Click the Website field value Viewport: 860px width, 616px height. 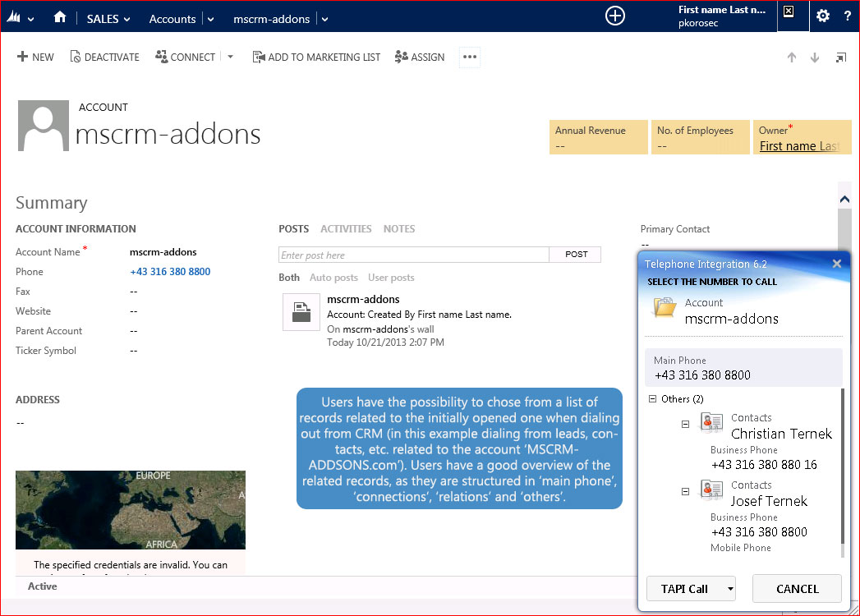point(133,311)
